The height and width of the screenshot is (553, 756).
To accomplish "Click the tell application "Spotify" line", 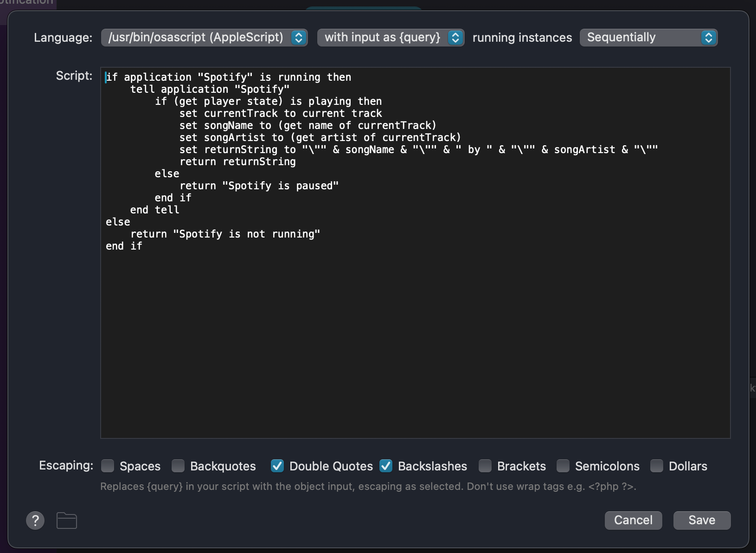I will (x=210, y=90).
